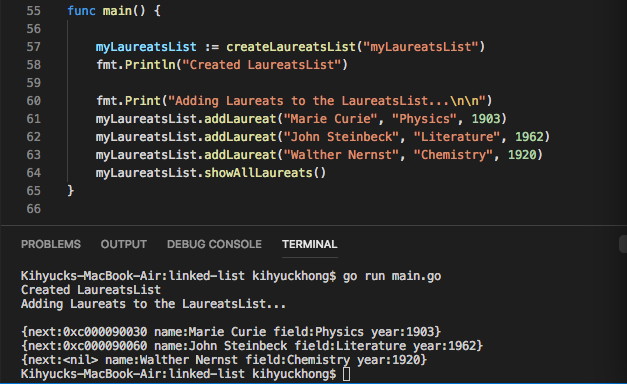
Task: Click terminal output line for Marie Curie
Action: pyautogui.click(x=231, y=332)
